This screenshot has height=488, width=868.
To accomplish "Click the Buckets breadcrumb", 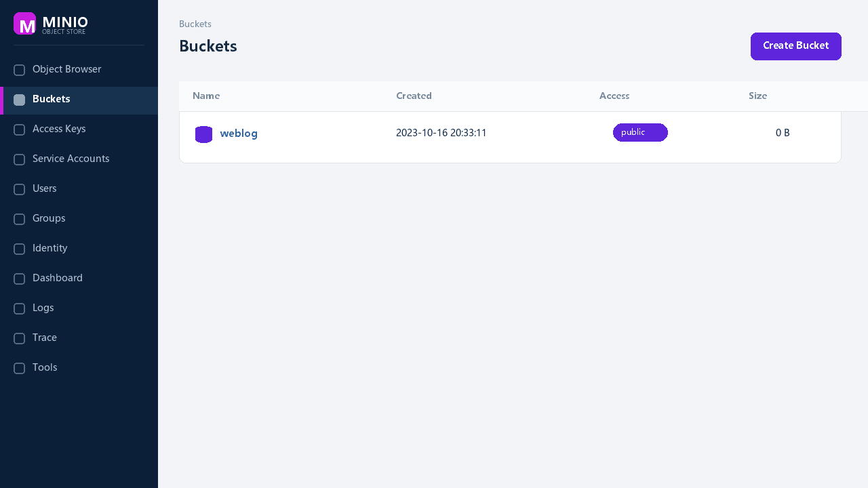I will [195, 24].
